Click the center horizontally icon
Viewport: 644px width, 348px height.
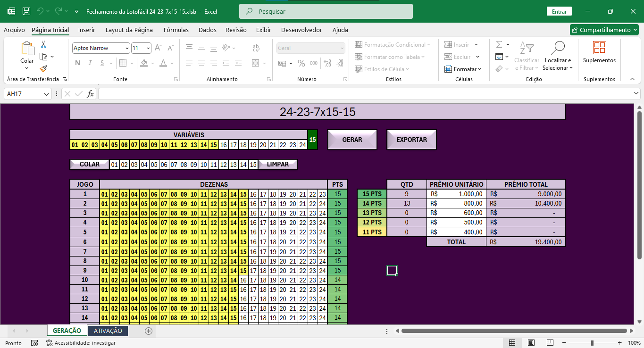coord(201,63)
